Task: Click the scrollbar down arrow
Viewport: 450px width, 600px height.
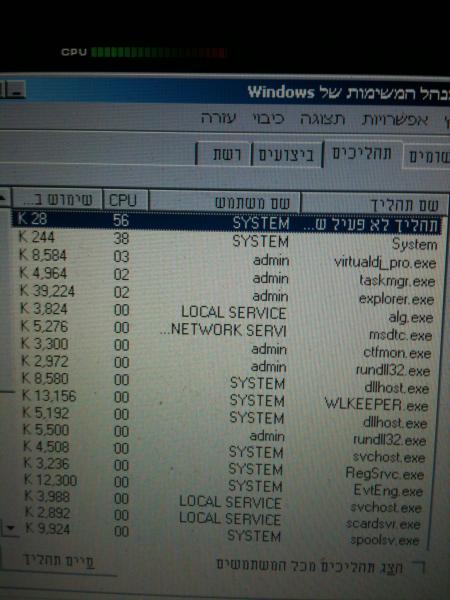Action: (10, 528)
